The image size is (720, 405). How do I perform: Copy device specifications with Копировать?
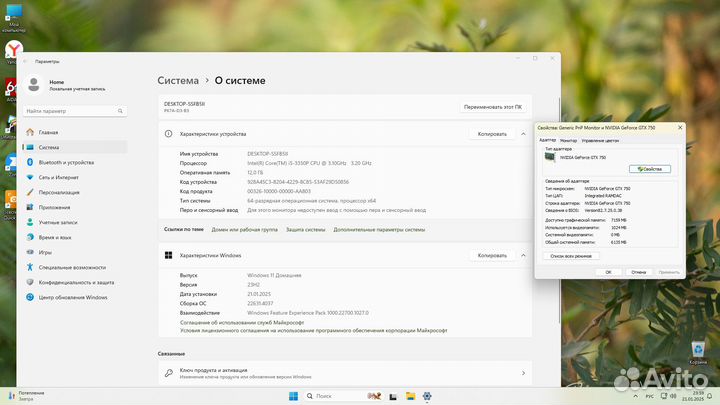pyautogui.click(x=492, y=134)
